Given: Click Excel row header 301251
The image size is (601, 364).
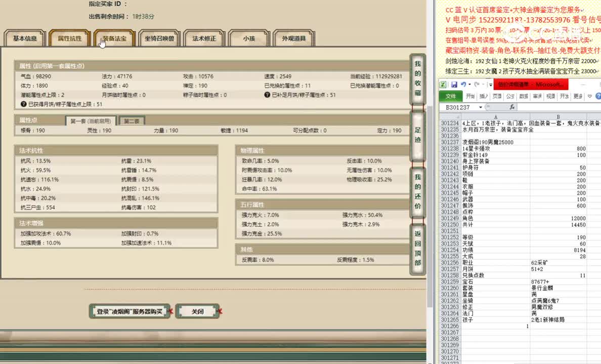Looking at the screenshot, I should [x=450, y=231].
